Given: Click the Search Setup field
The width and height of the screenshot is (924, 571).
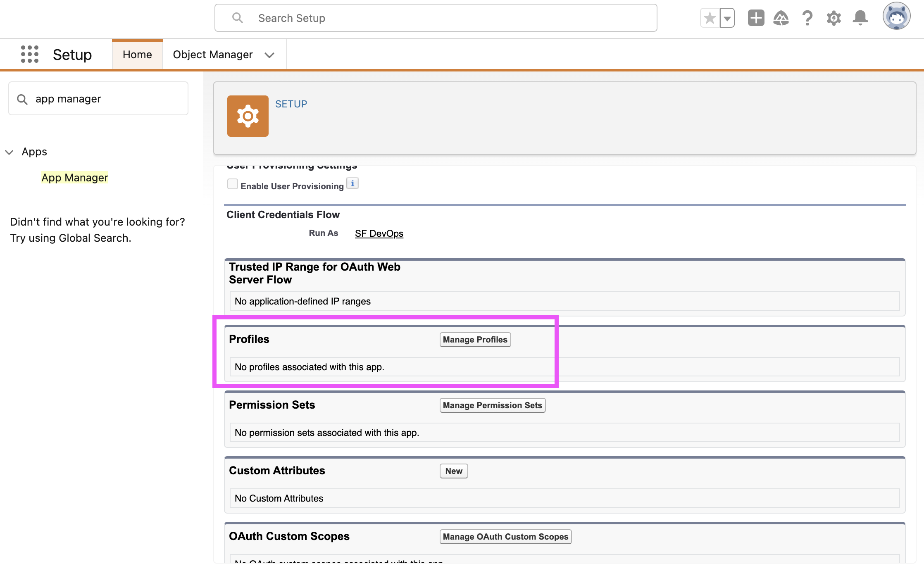Looking at the screenshot, I should point(436,18).
